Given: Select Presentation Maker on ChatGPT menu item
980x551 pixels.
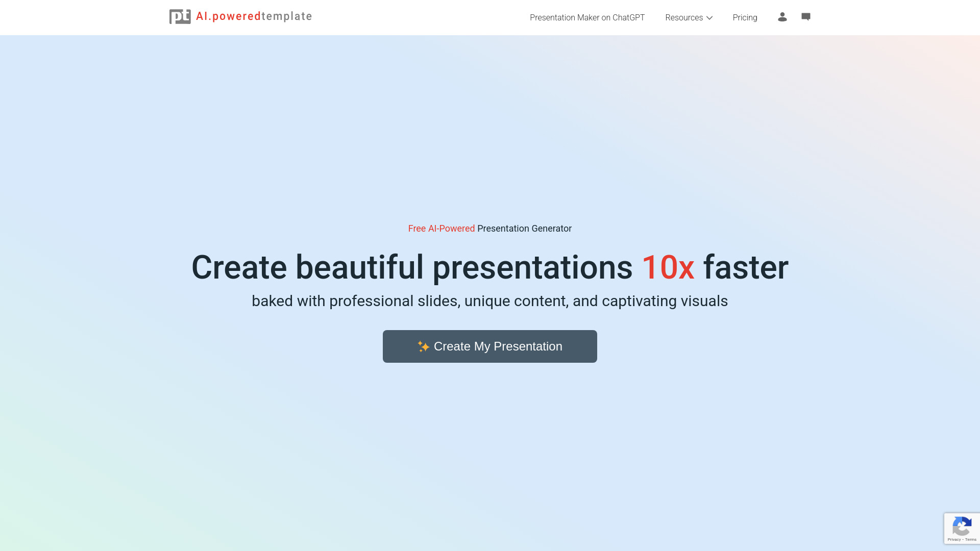Looking at the screenshot, I should [x=587, y=17].
